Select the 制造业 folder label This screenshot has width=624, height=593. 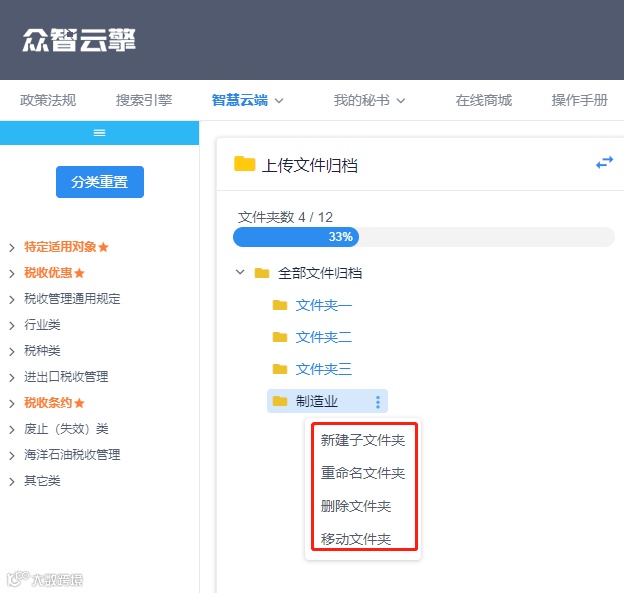316,401
